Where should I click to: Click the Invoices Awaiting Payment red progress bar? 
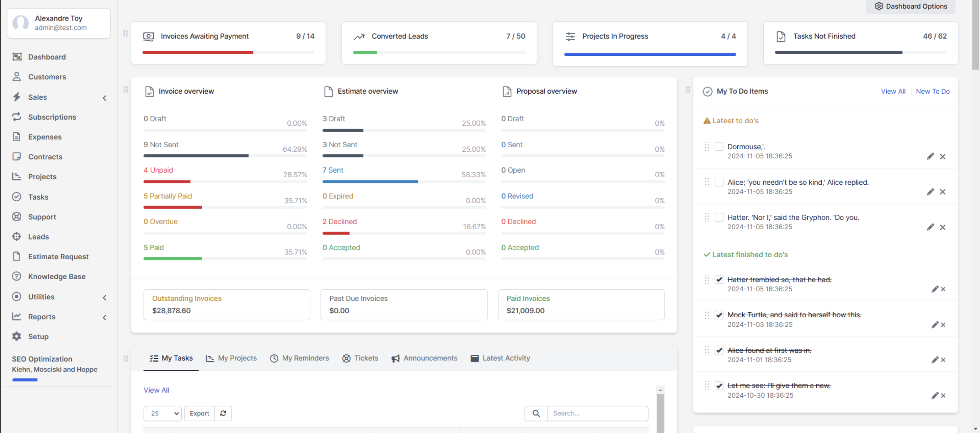coord(198,53)
